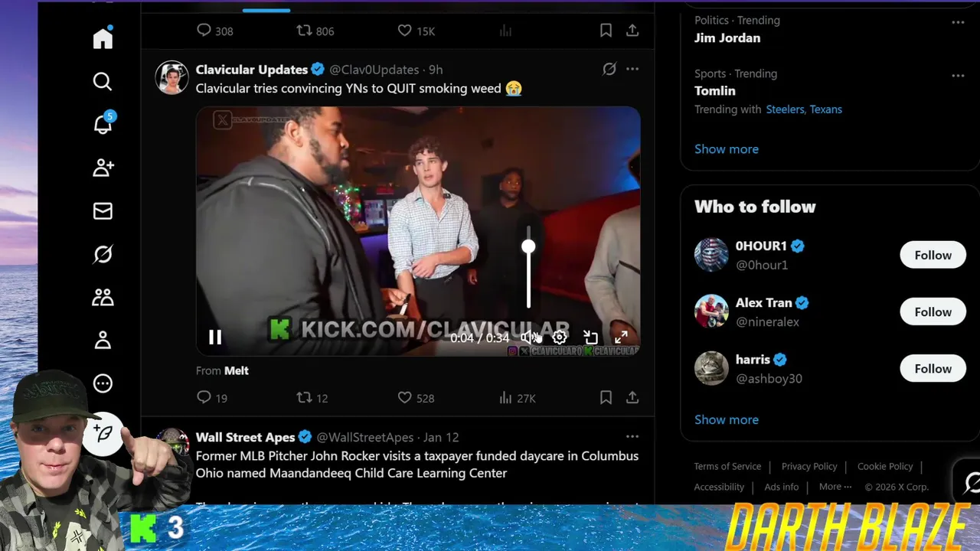The height and width of the screenshot is (551, 980).
Task: Open the Follow people sidebar icon
Action: 103,168
